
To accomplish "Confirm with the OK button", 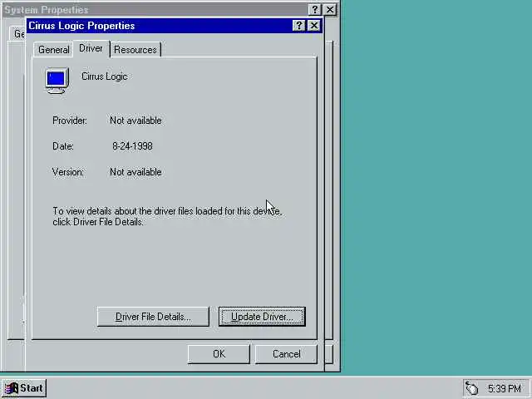I will [219, 354].
